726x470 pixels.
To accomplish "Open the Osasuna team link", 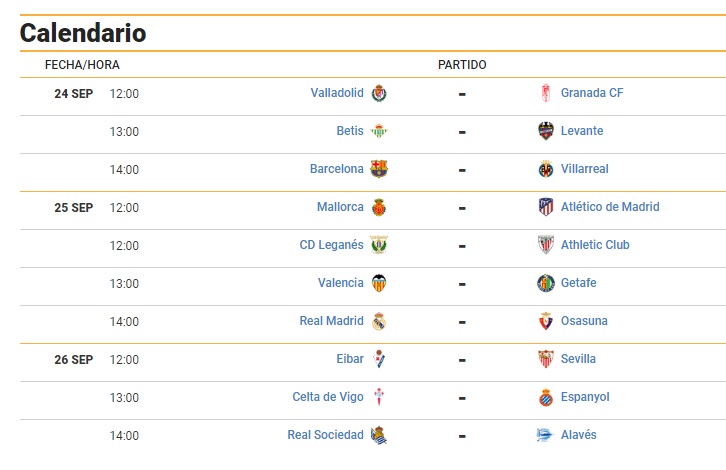I will (x=584, y=321).
